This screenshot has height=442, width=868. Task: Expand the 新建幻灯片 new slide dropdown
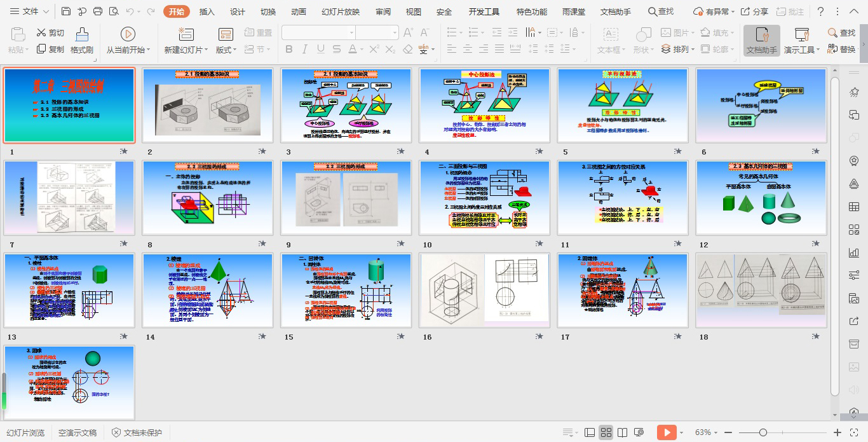click(x=207, y=50)
